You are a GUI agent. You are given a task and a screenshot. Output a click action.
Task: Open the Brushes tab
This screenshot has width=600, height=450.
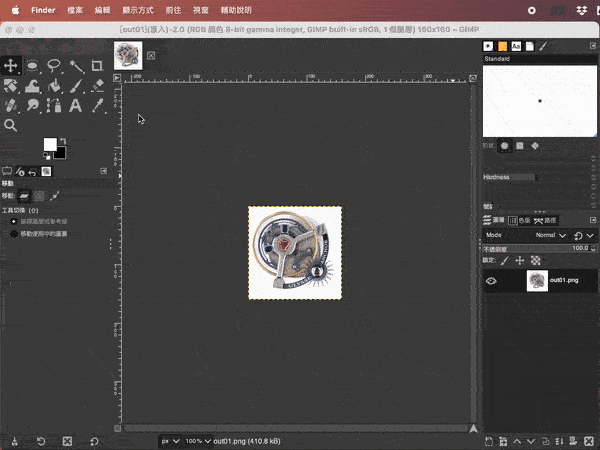pyautogui.click(x=488, y=46)
